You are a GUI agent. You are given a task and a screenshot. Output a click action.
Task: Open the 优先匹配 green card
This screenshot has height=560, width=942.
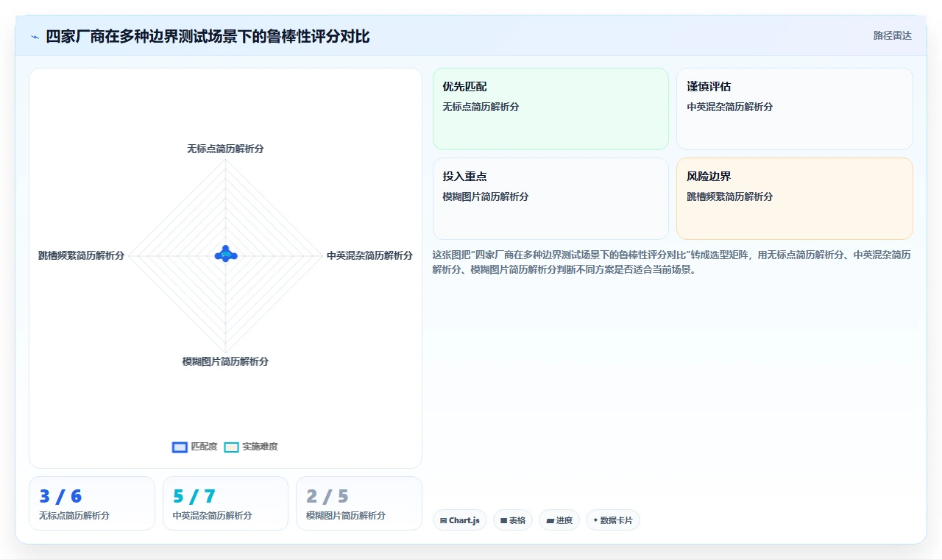pyautogui.click(x=550, y=109)
